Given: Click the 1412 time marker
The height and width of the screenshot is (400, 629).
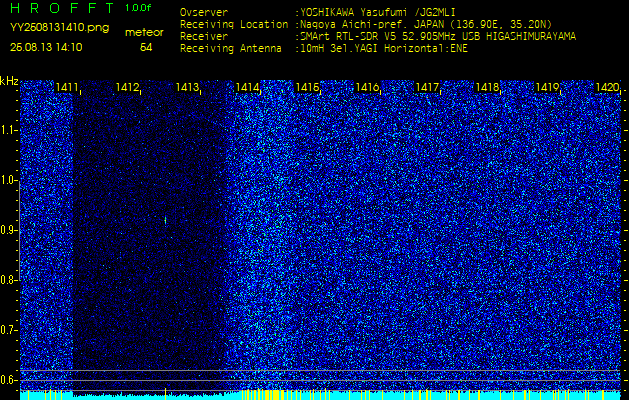Looking at the screenshot, I should click(x=127, y=87).
